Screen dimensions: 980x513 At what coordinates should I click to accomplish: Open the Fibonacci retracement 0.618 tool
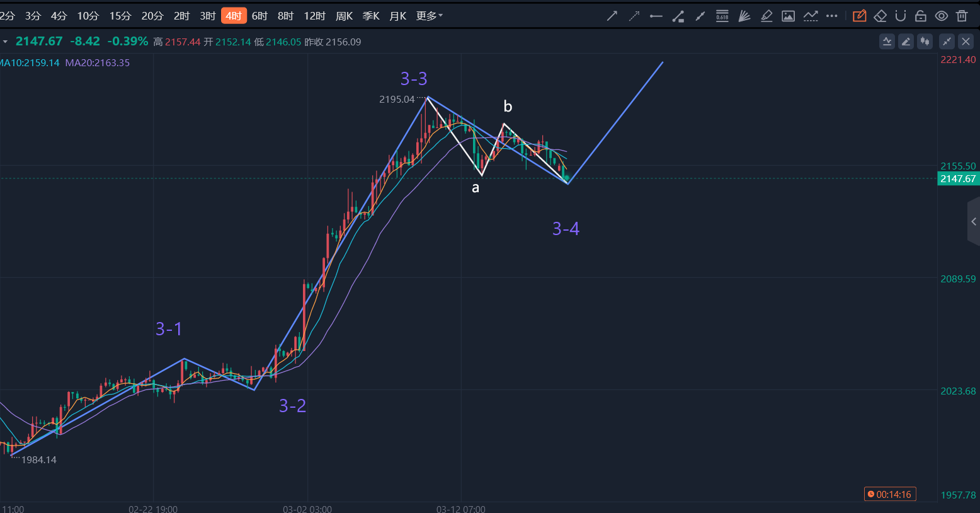(722, 15)
